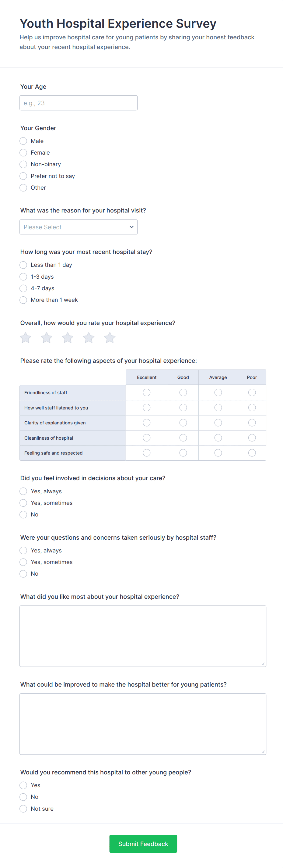Mark Cleanliness of hospital as Good
The height and width of the screenshot is (868, 283).
point(183,438)
